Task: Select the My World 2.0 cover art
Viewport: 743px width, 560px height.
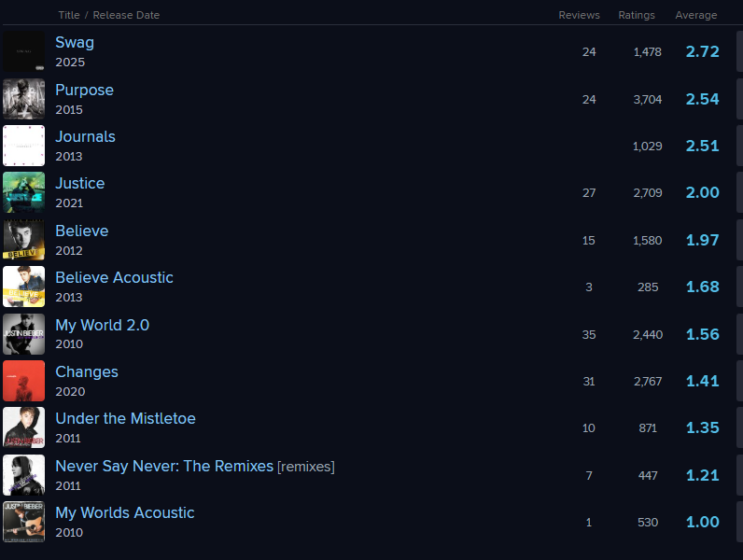Action: coord(23,334)
